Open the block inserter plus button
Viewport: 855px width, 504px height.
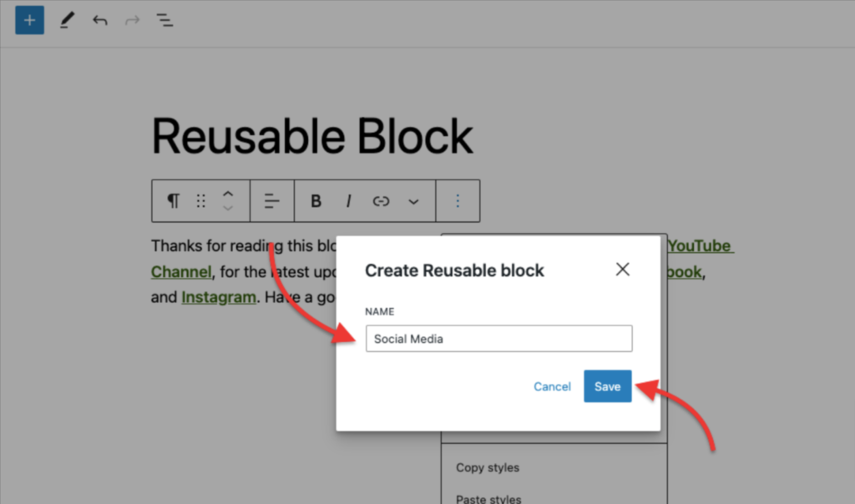tap(29, 20)
